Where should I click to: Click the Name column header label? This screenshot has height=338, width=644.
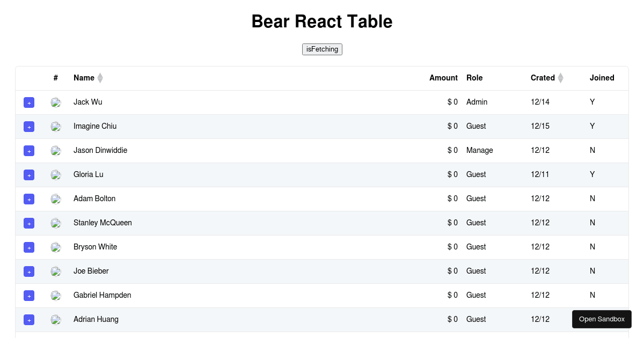(x=84, y=78)
